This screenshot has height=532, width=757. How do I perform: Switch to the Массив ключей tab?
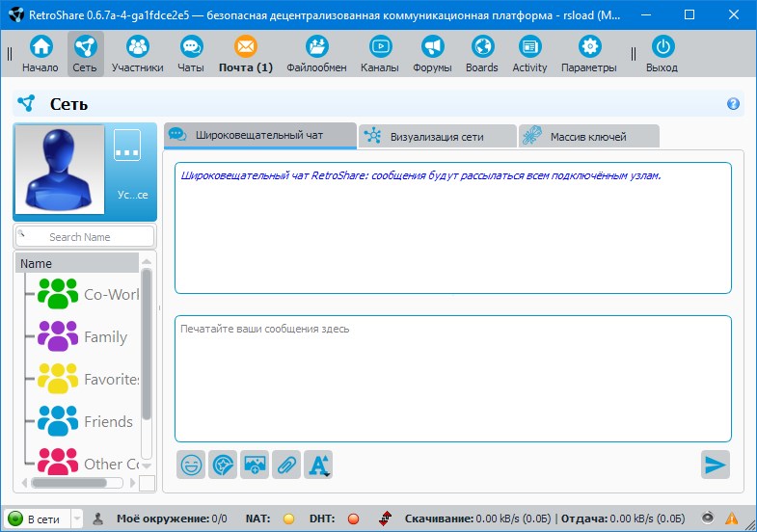point(587,137)
